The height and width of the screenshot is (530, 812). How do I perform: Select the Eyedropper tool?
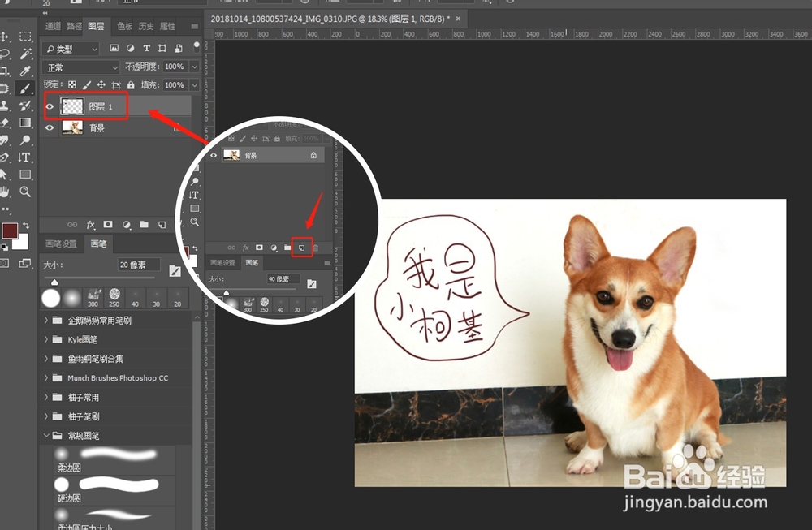(20, 67)
